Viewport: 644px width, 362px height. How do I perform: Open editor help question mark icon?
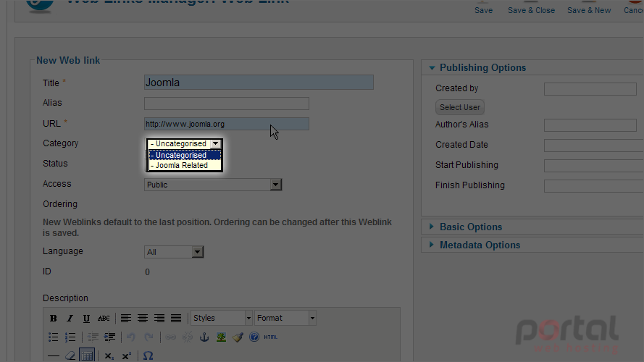pos(254,337)
